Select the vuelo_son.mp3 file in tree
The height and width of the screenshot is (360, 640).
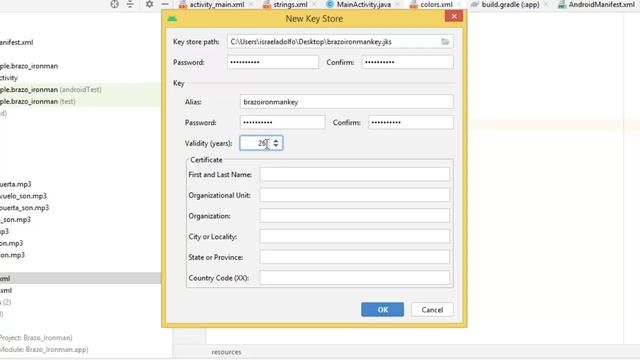23,196
